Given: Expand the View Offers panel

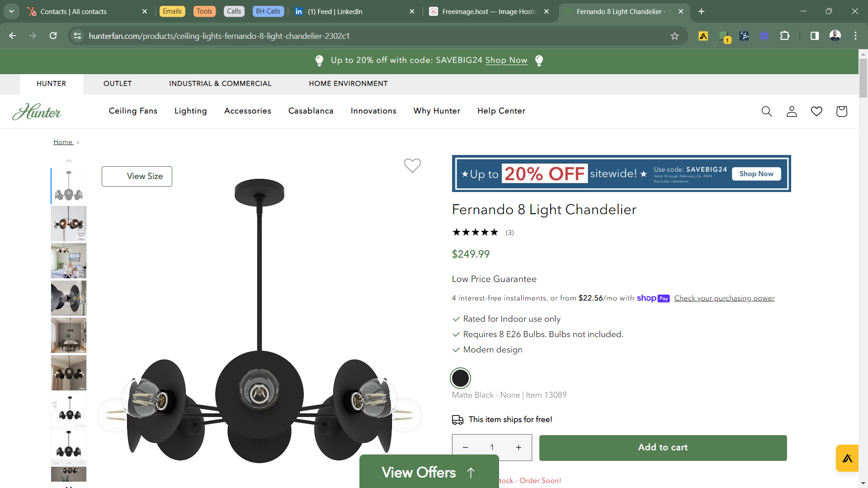Looking at the screenshot, I should click(x=429, y=472).
